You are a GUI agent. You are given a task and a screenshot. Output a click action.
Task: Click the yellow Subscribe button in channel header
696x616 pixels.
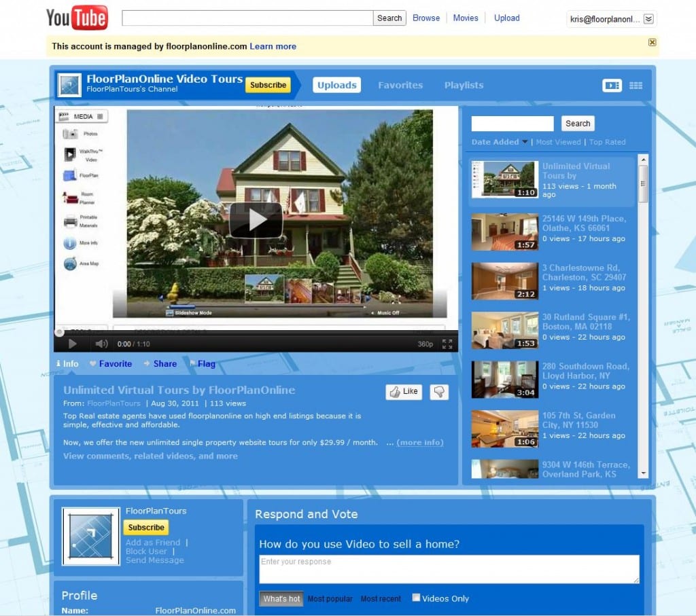pos(268,85)
